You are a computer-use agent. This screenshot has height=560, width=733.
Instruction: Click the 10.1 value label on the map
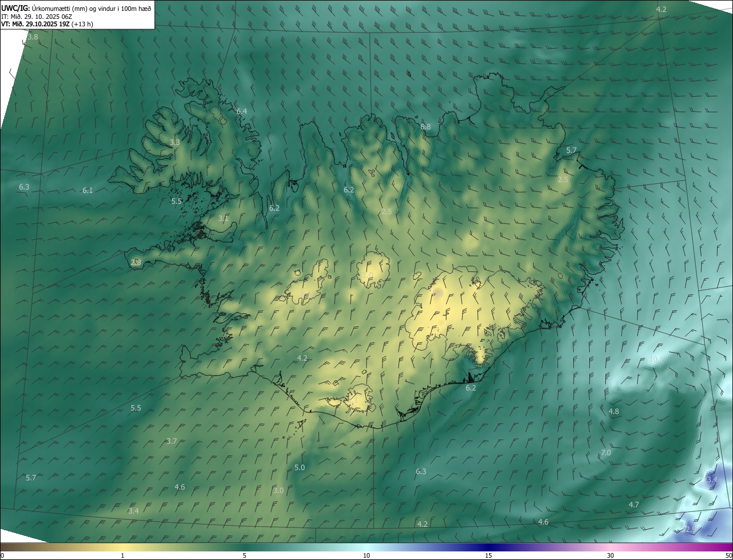[656, 359]
